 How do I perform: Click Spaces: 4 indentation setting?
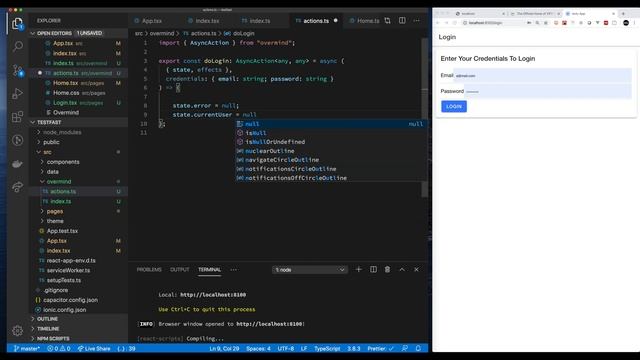pos(258,349)
